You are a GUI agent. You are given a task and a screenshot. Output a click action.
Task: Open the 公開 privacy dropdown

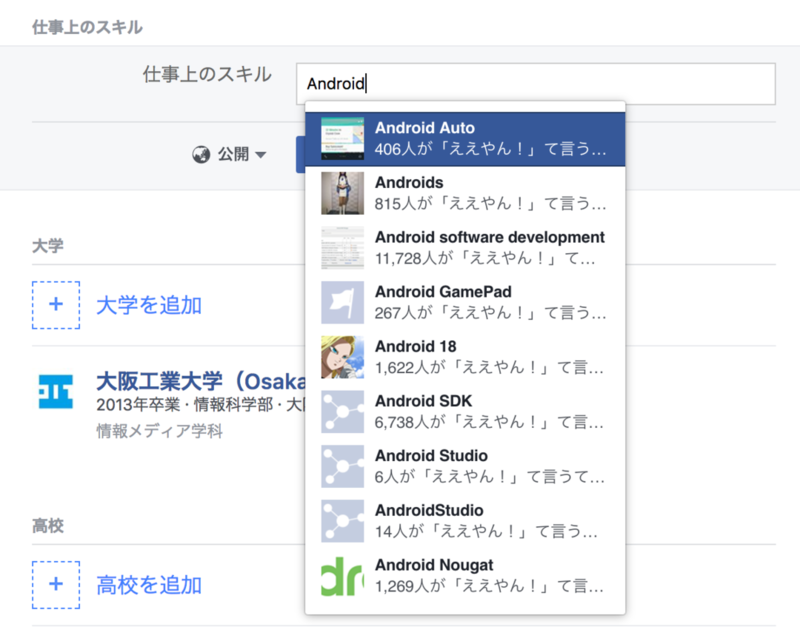click(230, 154)
